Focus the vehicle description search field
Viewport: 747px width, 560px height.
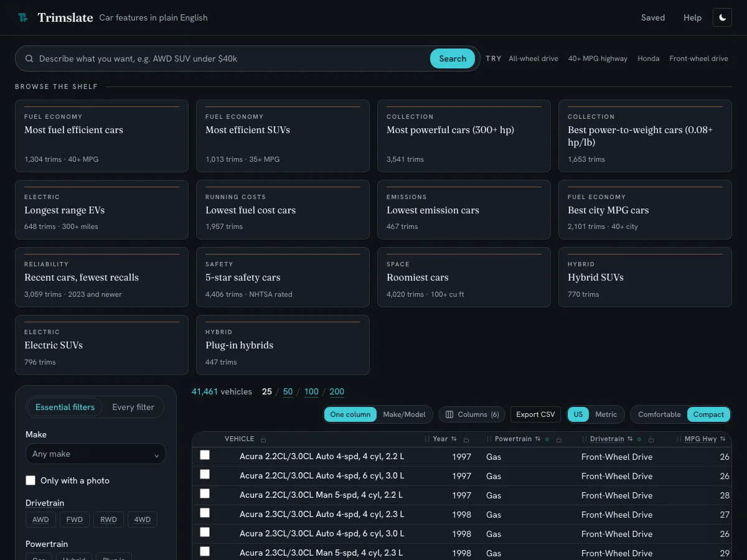pos(230,58)
